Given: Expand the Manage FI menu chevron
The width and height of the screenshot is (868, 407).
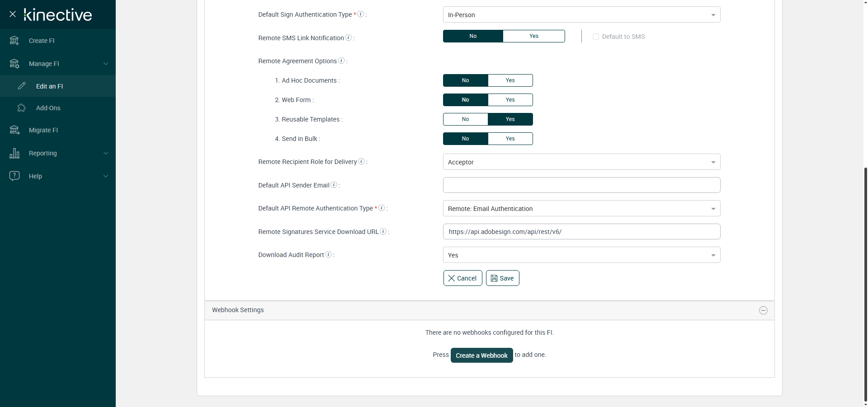Looking at the screenshot, I should click(x=106, y=64).
